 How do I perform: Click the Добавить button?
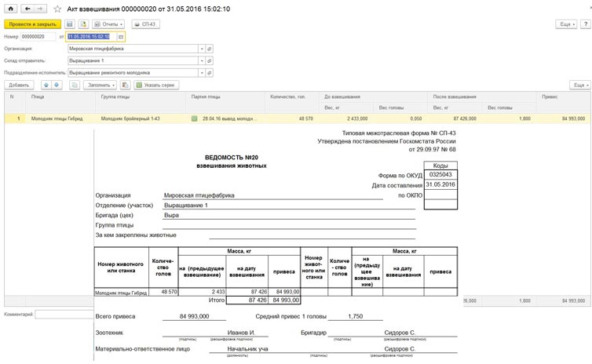19,85
